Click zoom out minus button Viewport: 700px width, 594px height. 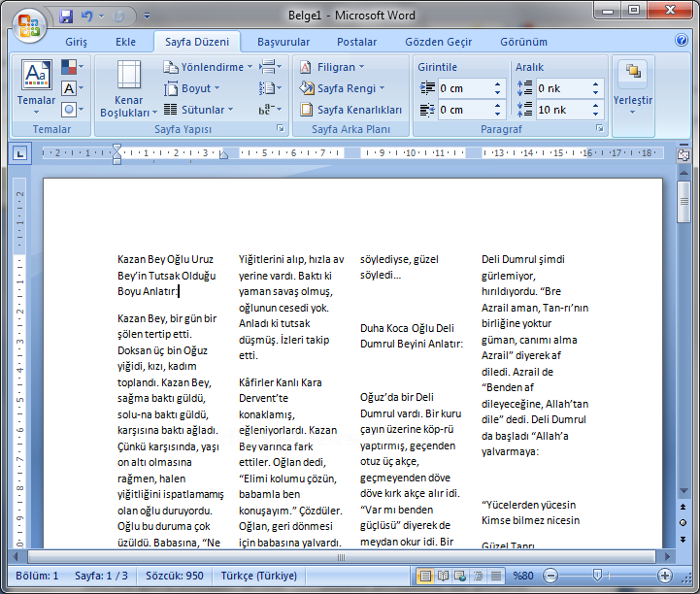pyautogui.click(x=550, y=576)
